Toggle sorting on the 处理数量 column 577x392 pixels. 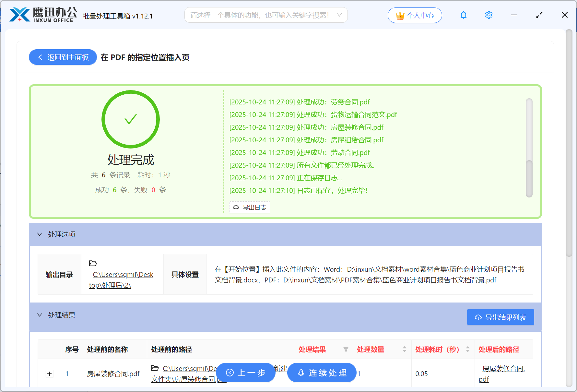(404, 350)
